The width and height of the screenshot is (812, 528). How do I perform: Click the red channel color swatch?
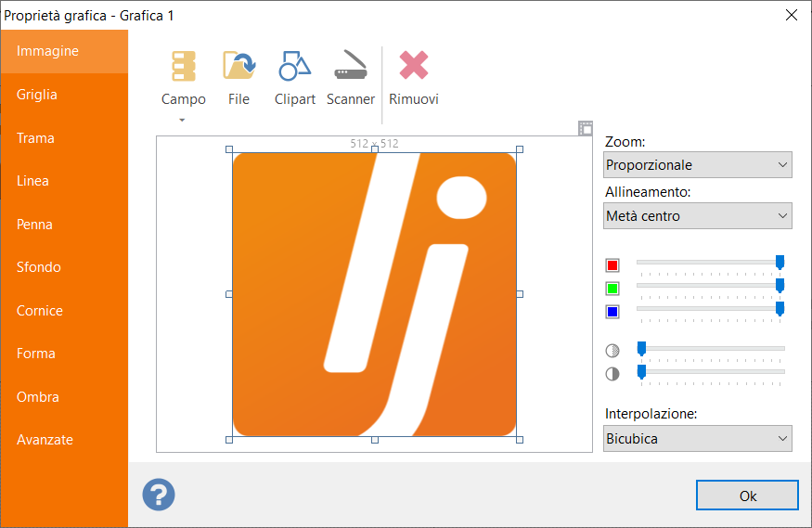[x=612, y=265]
